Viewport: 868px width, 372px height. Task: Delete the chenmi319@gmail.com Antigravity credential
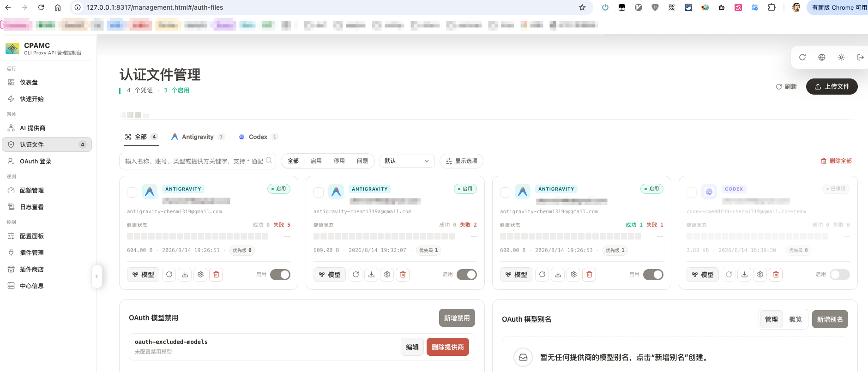[x=217, y=275]
